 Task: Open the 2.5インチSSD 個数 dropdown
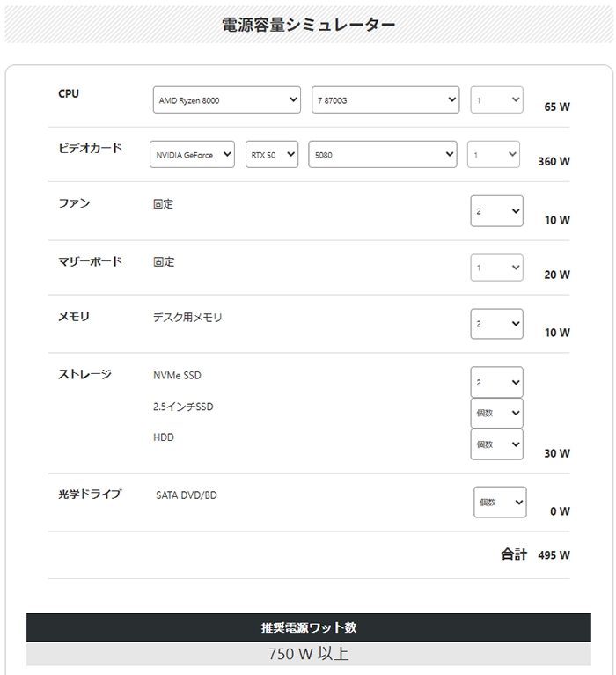(x=496, y=414)
